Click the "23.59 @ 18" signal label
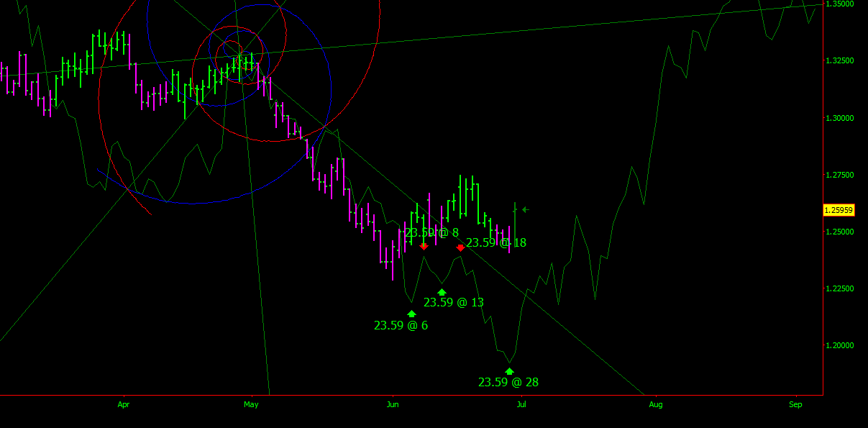The width and height of the screenshot is (868, 428). click(496, 243)
